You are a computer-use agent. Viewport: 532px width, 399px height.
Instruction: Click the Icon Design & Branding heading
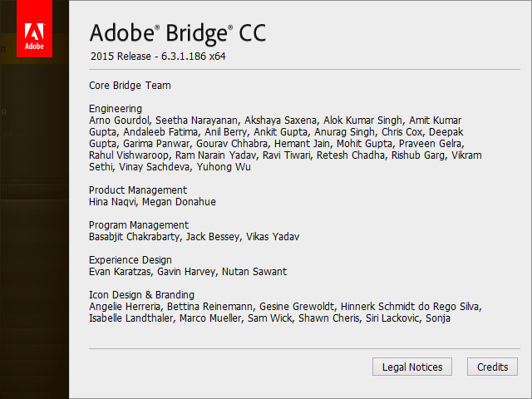click(141, 294)
